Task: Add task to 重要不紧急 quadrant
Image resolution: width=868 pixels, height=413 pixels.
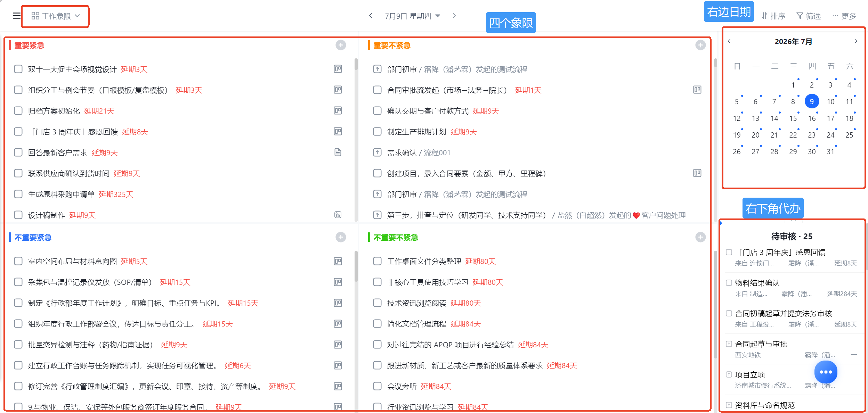Action: click(700, 45)
